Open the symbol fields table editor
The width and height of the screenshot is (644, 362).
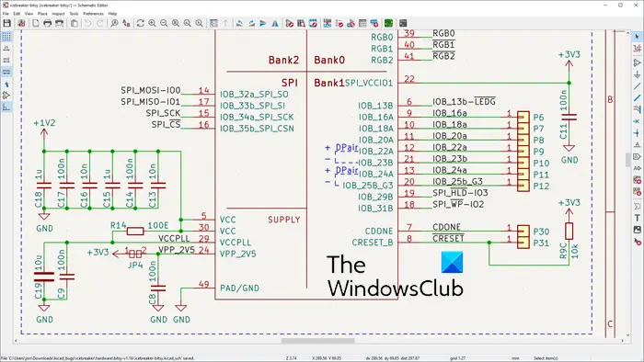click(362, 23)
